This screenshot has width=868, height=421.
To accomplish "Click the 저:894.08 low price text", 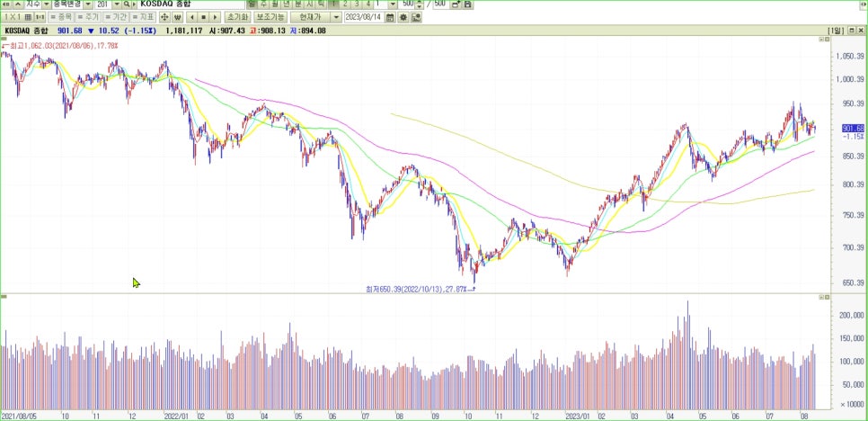I will [307, 31].
